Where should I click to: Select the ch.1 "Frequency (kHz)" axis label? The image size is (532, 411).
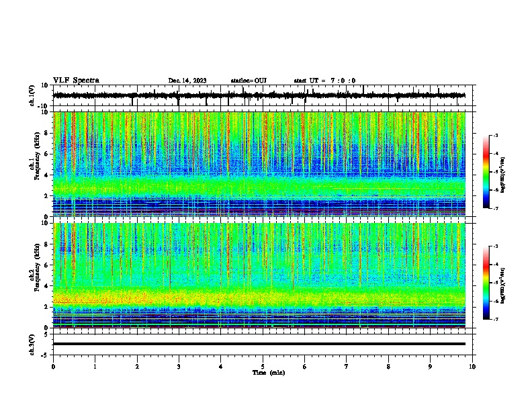click(37, 156)
